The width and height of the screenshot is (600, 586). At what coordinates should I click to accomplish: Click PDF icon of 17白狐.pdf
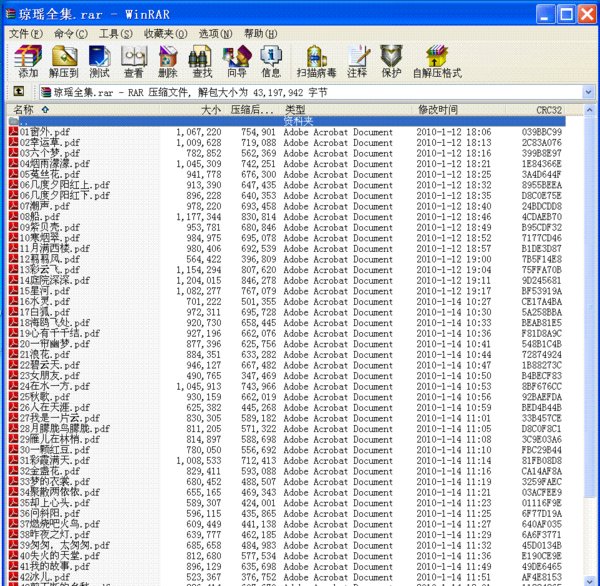coord(13,312)
